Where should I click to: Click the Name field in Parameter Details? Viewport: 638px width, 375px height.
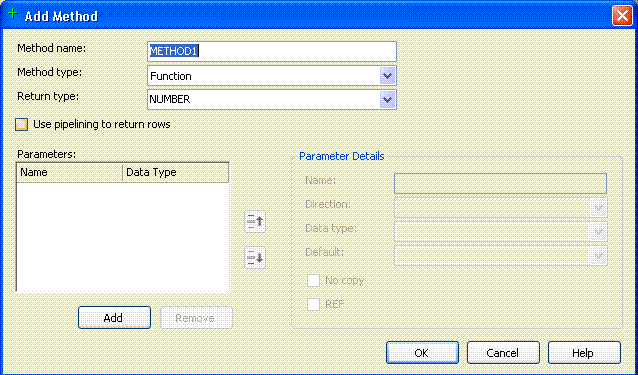[500, 183]
